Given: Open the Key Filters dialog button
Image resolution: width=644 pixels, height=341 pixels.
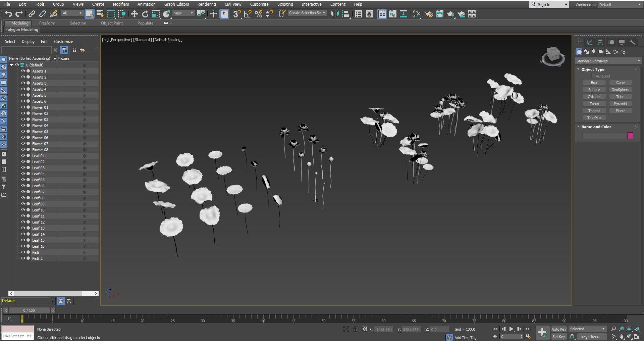Looking at the screenshot, I should pyautogui.click(x=591, y=337).
